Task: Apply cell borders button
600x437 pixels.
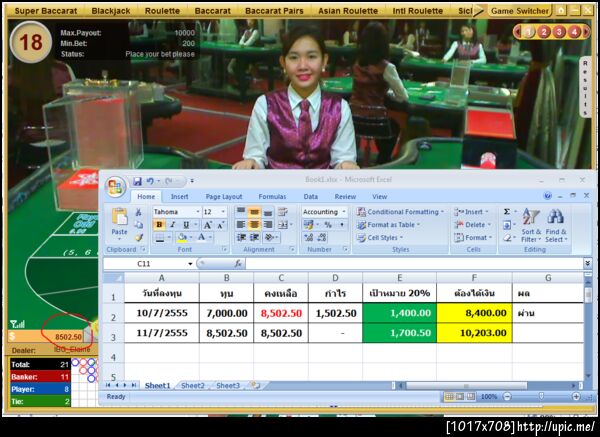Action: coord(160,238)
